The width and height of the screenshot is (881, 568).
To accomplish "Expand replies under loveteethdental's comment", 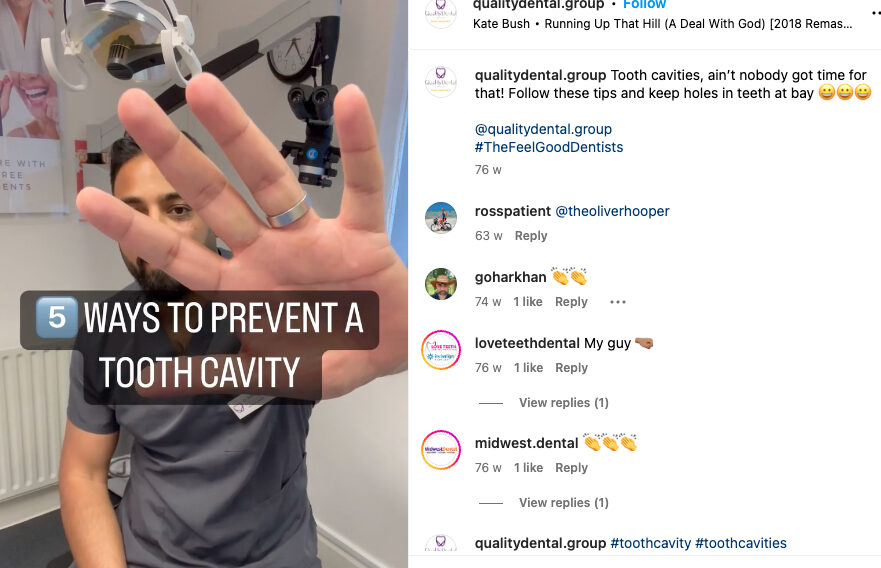I will 564,403.
